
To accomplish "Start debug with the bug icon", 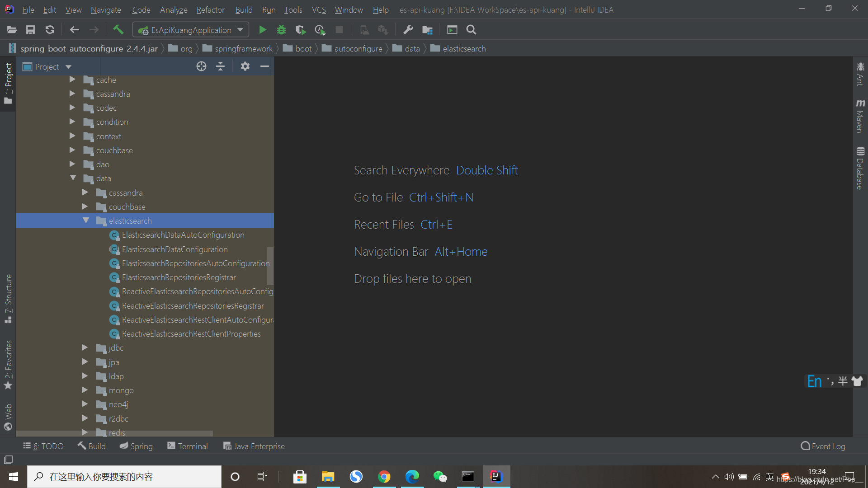I will pyautogui.click(x=281, y=30).
